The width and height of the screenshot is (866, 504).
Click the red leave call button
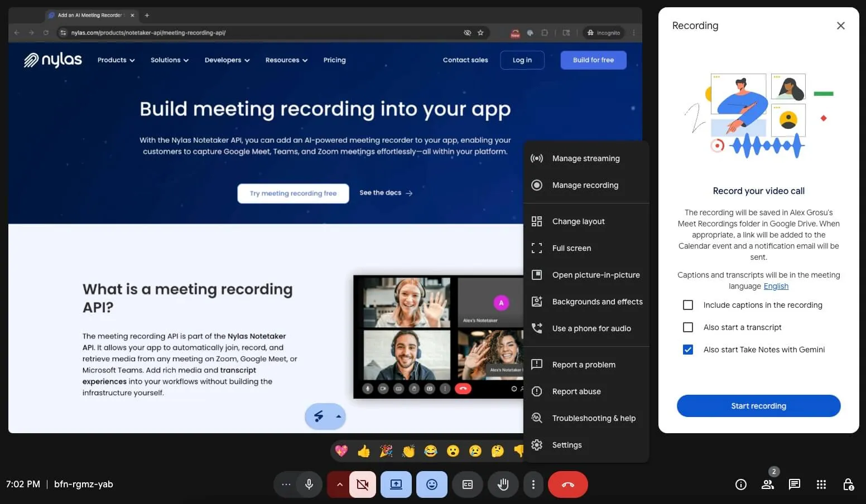point(568,484)
